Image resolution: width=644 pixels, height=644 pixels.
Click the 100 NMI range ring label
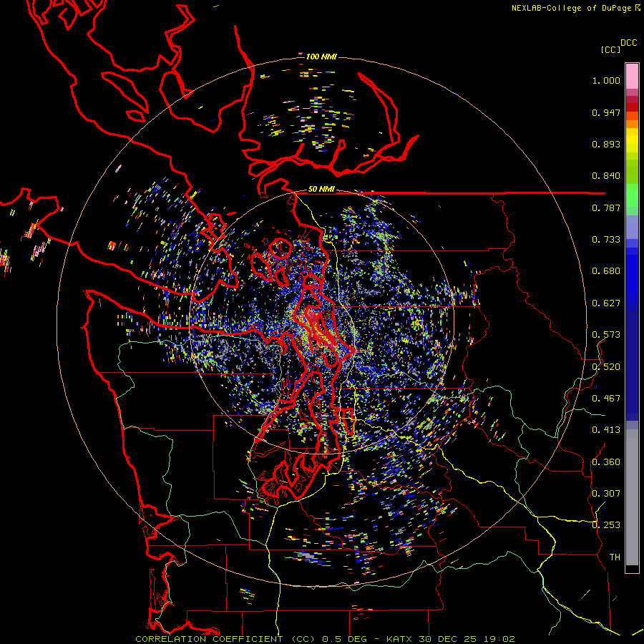pos(321,57)
